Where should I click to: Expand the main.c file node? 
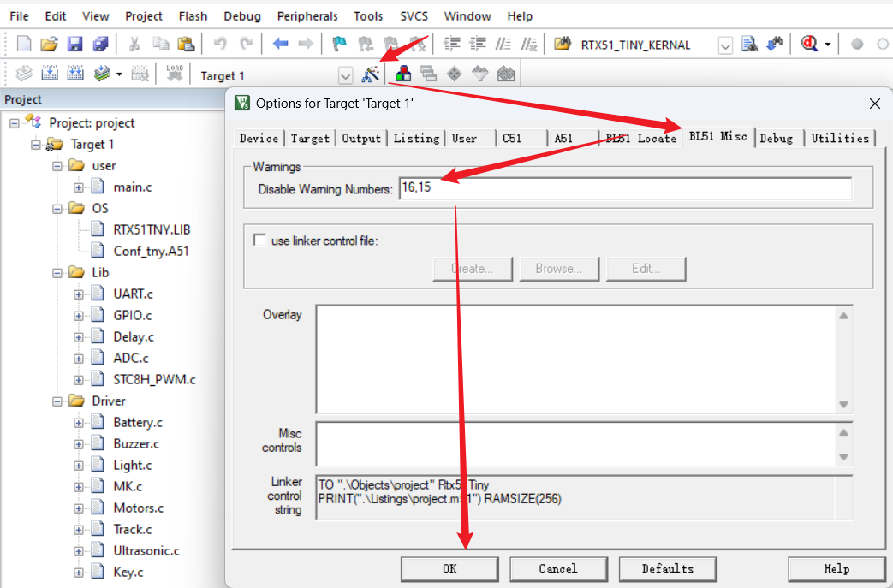78,187
